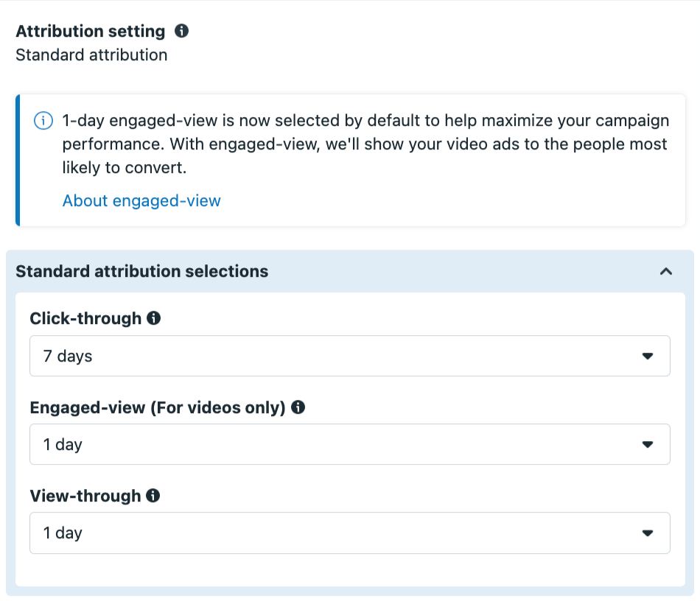Click the Click-through field label

[x=85, y=319]
